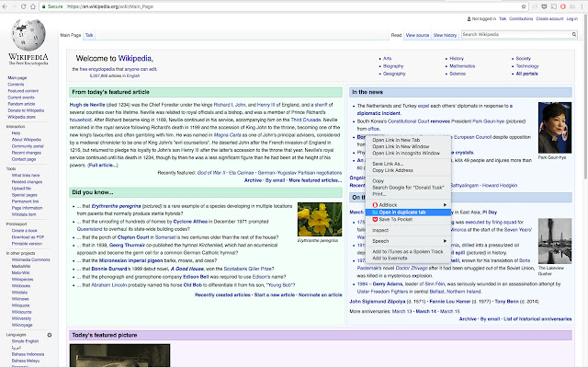Viewport: 588px width, 368px height.
Task: Click the Erythranthe peregrina flower thumbnail
Action: point(320,219)
